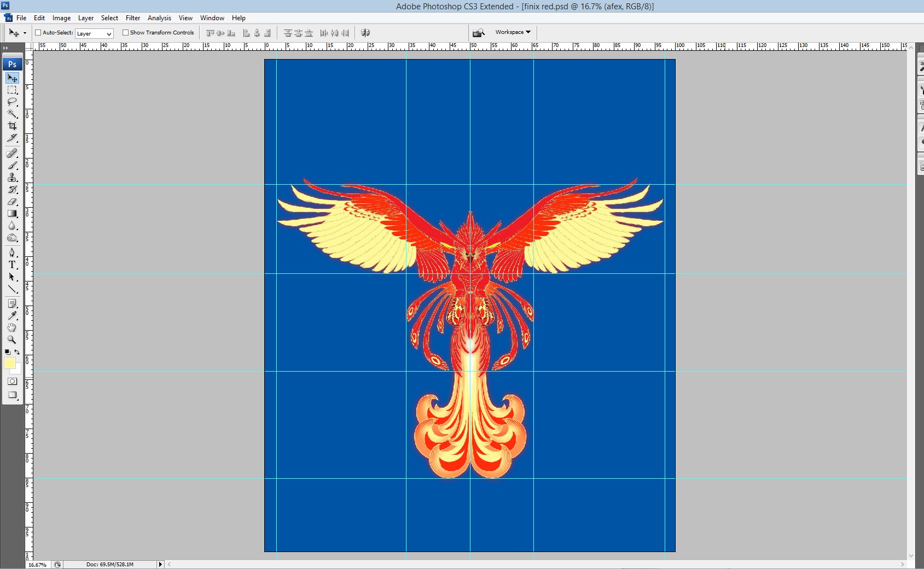The height and width of the screenshot is (569, 924).
Task: Click the Auto-Align Layers button
Action: pyautogui.click(x=365, y=33)
